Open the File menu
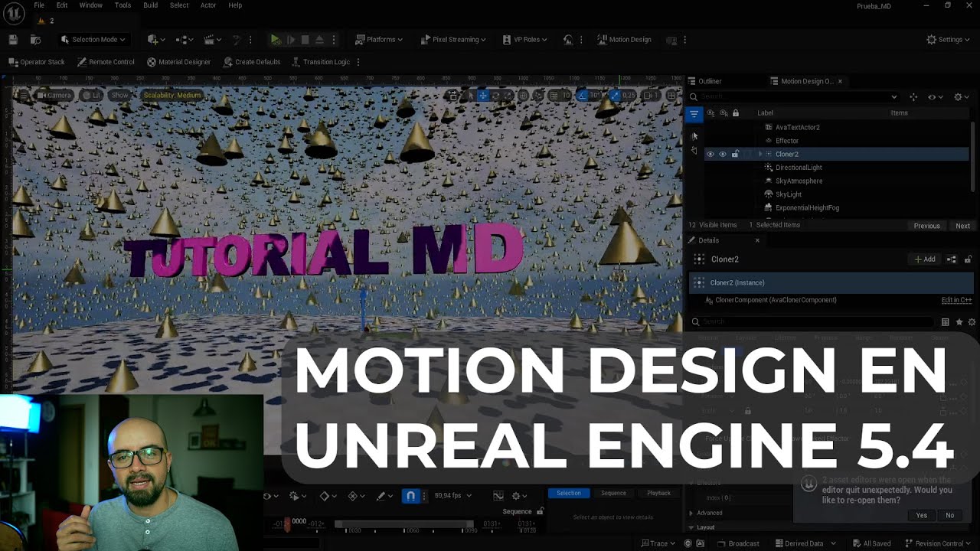This screenshot has width=980, height=551. tap(39, 5)
